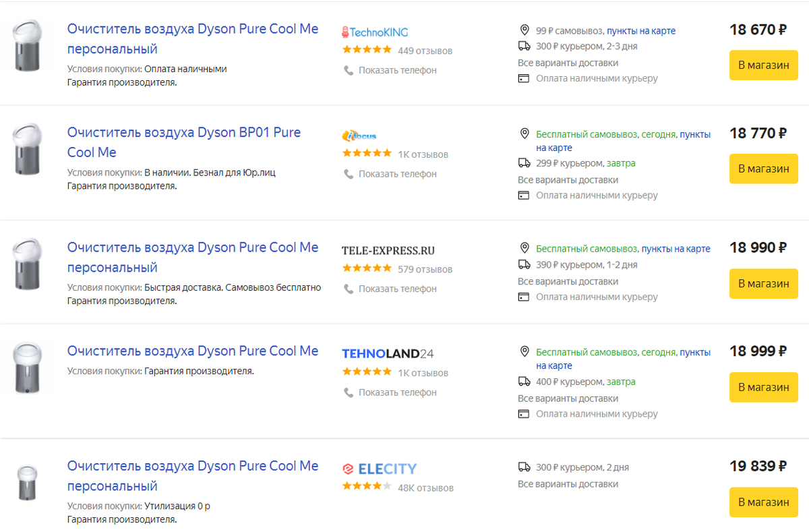Click the phone icon in the TELE-EXPRESS.RU offer
Viewport: 809px width, 532px height.
click(x=349, y=289)
